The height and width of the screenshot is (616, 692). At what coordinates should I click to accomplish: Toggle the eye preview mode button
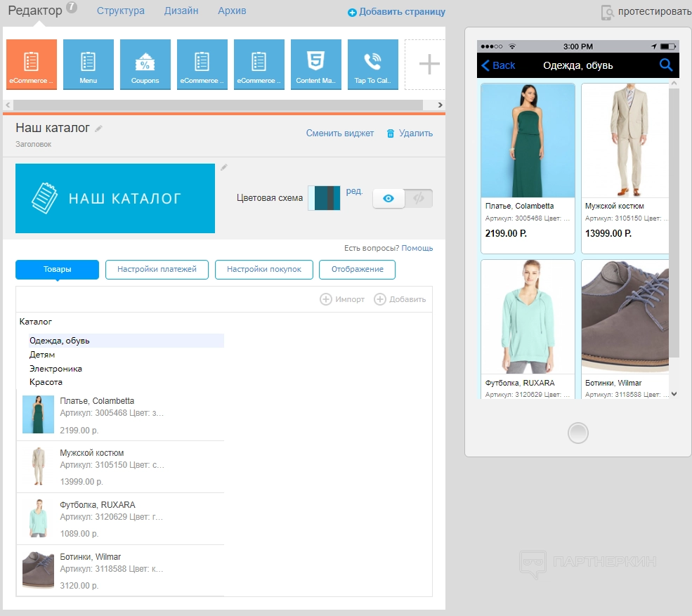tap(388, 199)
